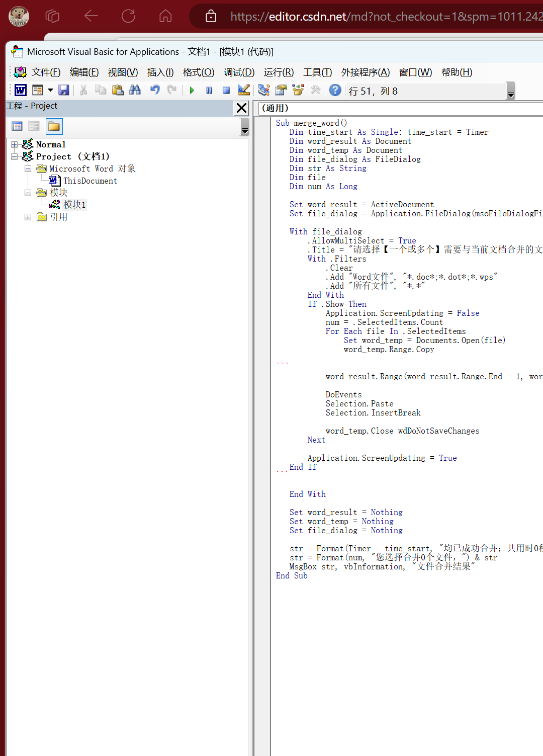The image size is (543, 756).
Task: Click the 'Sub merge_word()' code line
Action: point(311,123)
